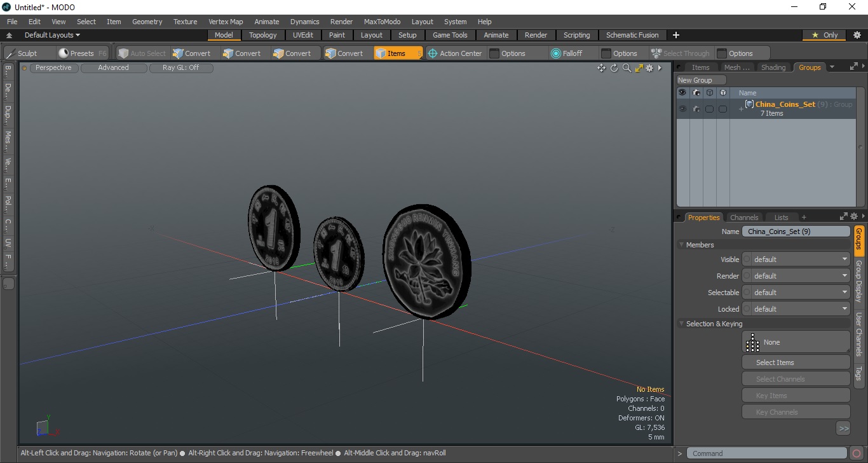Click the Auto Select button
The width and height of the screenshot is (868, 463).
click(142, 53)
